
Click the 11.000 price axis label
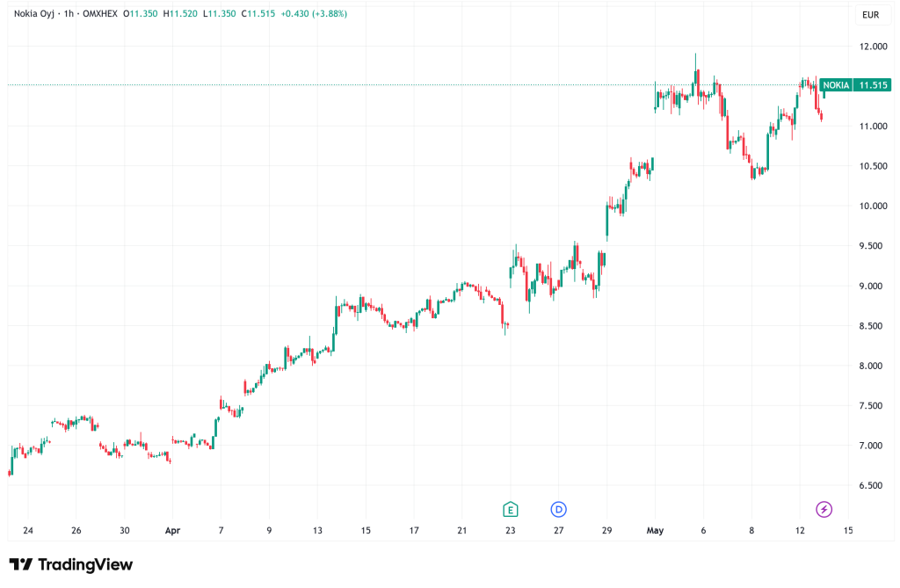873,127
